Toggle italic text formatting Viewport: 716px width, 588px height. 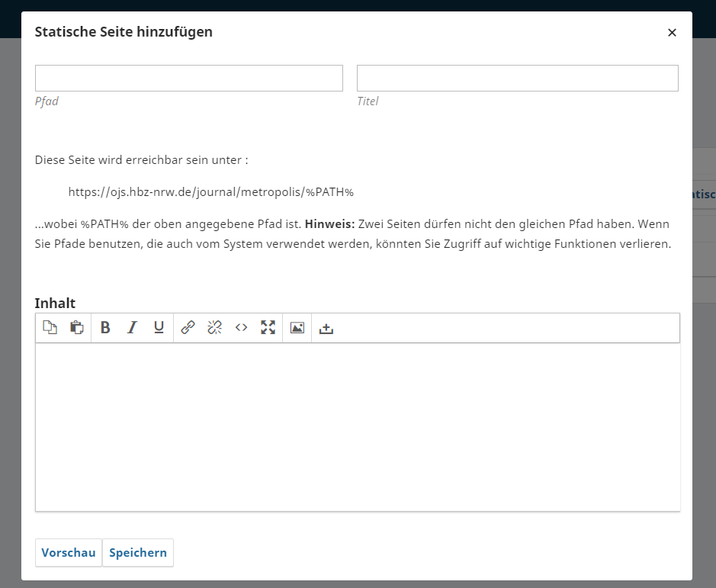[x=132, y=328]
